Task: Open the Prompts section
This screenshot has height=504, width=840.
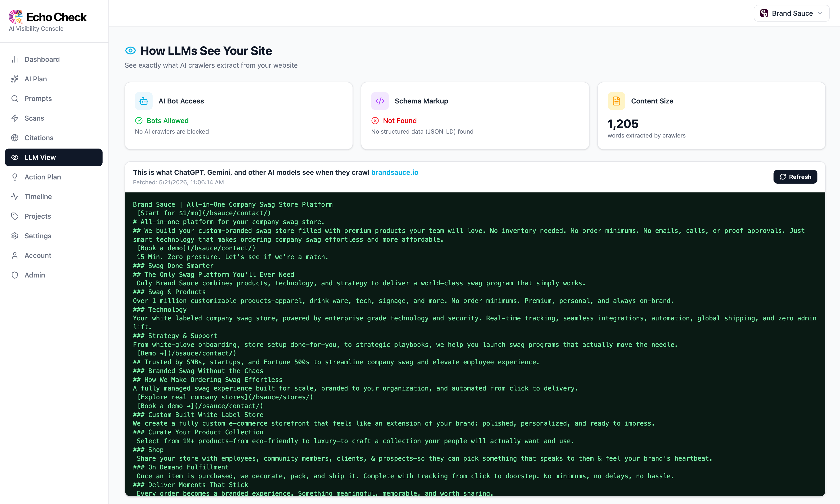Action: click(x=54, y=99)
